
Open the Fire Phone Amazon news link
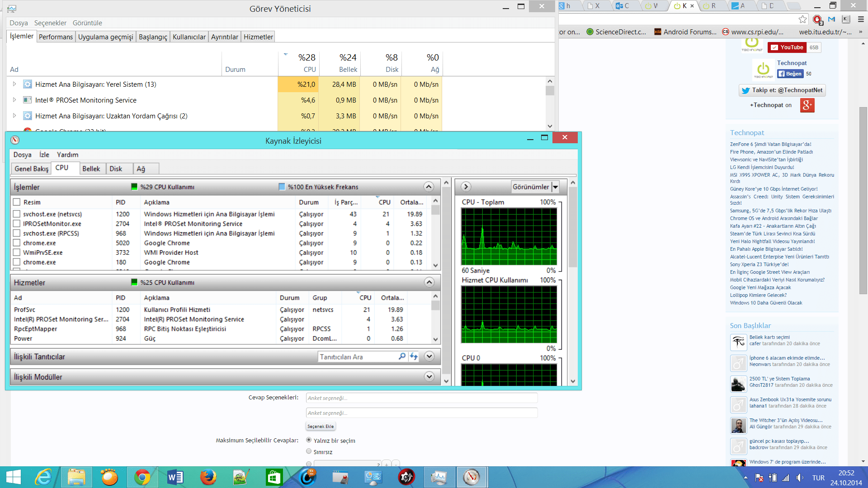click(x=771, y=152)
